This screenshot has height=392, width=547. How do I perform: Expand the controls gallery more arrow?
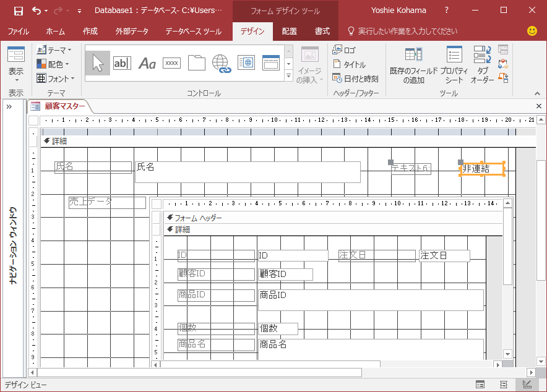288,76
